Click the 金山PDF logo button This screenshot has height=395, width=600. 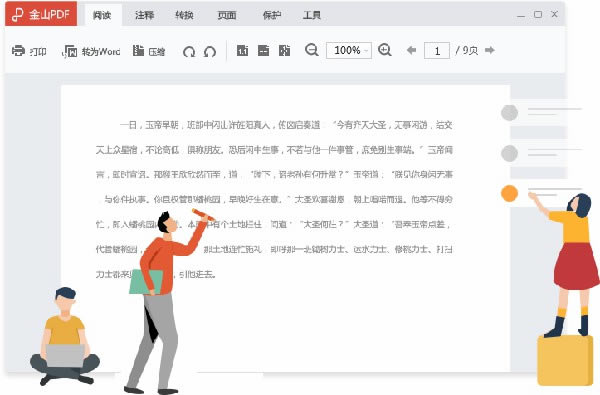pos(41,14)
